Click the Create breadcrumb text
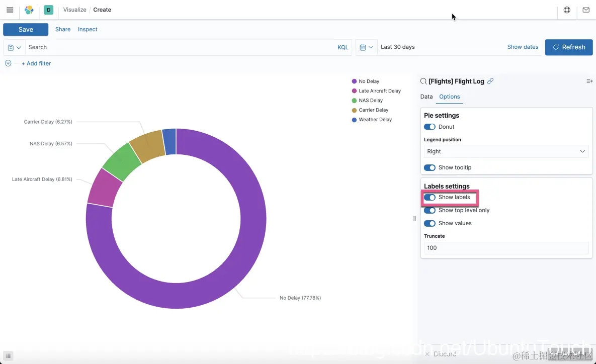596x364 pixels. coord(102,10)
